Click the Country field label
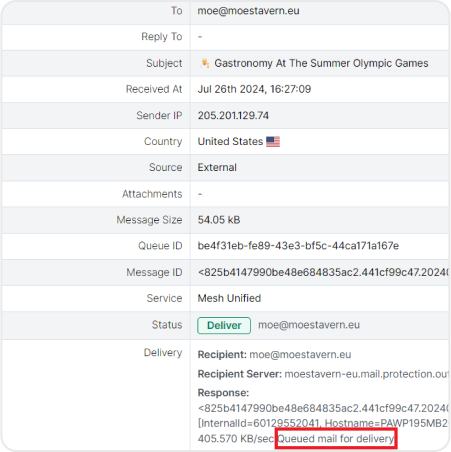Screen dimensions: 451x452 (x=163, y=142)
